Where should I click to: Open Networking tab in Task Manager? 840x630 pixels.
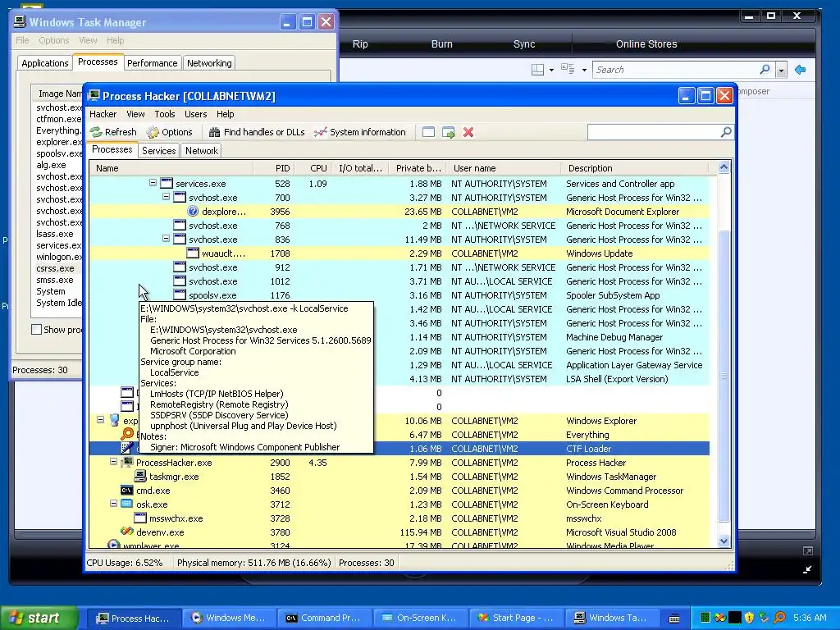click(x=209, y=63)
